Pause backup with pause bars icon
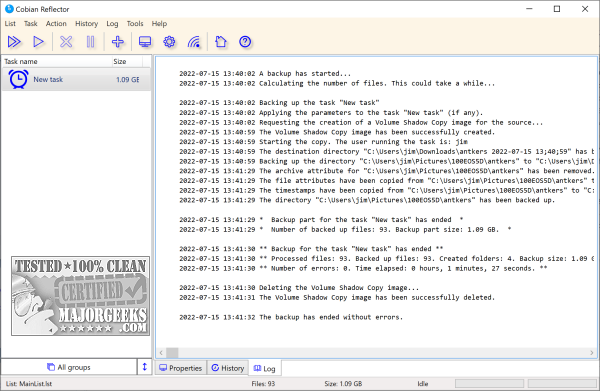600x391 pixels. click(91, 42)
